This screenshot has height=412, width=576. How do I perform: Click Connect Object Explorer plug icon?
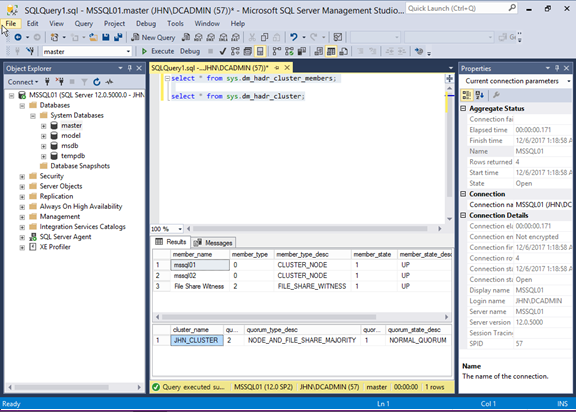(x=47, y=82)
